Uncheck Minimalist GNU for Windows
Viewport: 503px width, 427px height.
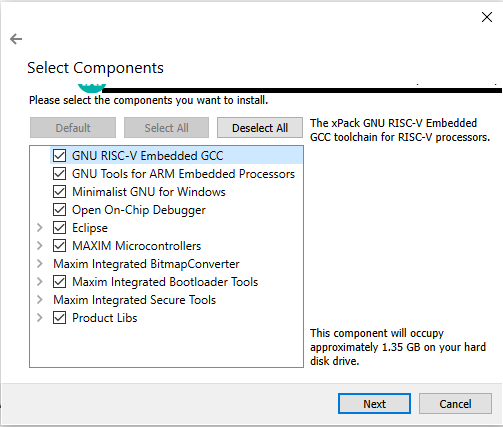pos(59,192)
